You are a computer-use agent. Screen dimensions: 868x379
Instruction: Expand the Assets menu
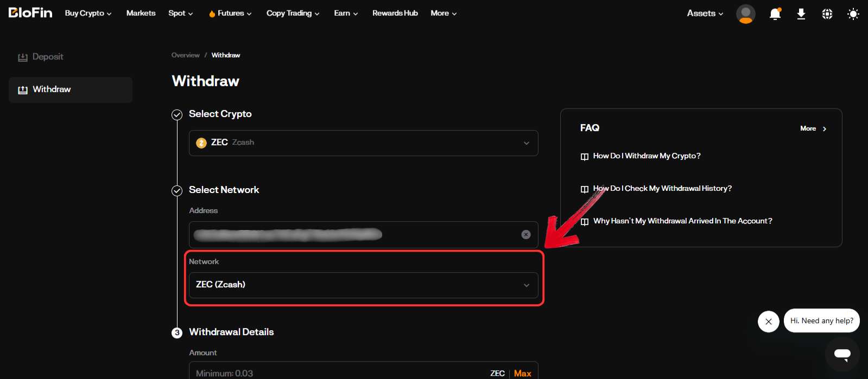click(x=705, y=14)
